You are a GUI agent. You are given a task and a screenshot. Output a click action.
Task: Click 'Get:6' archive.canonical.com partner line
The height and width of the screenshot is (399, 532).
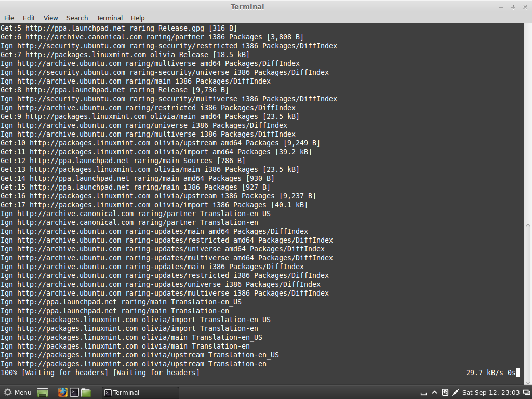pyautogui.click(x=152, y=37)
